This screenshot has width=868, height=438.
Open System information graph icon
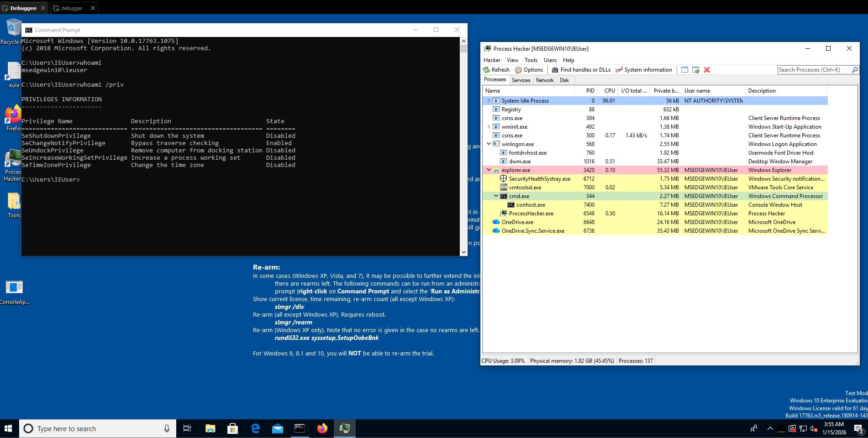[x=619, y=70]
